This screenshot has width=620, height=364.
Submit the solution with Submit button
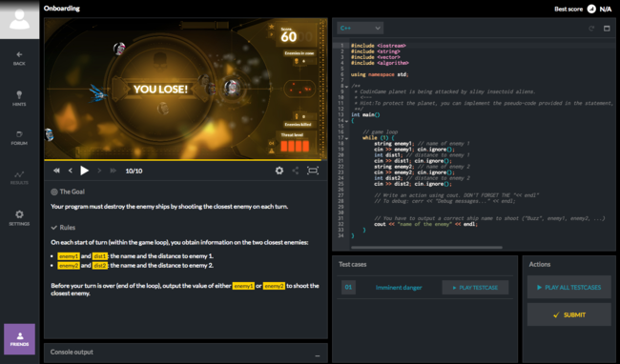coord(569,314)
